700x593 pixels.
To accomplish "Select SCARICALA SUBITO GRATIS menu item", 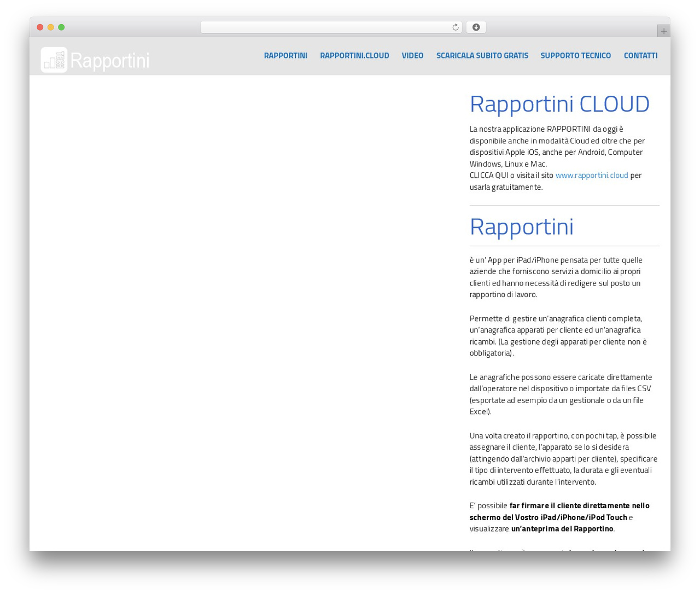I will tap(482, 55).
